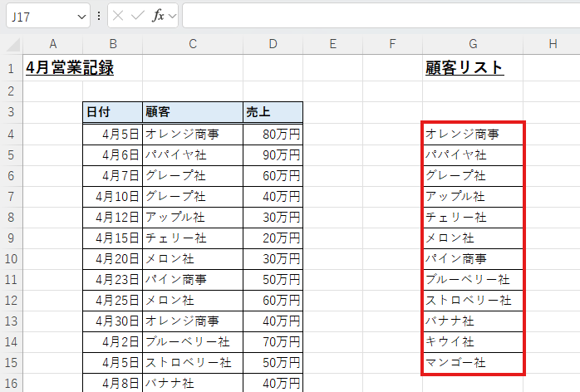Click the Select All corner triangle
This screenshot has height=392, width=580.
pos(12,44)
